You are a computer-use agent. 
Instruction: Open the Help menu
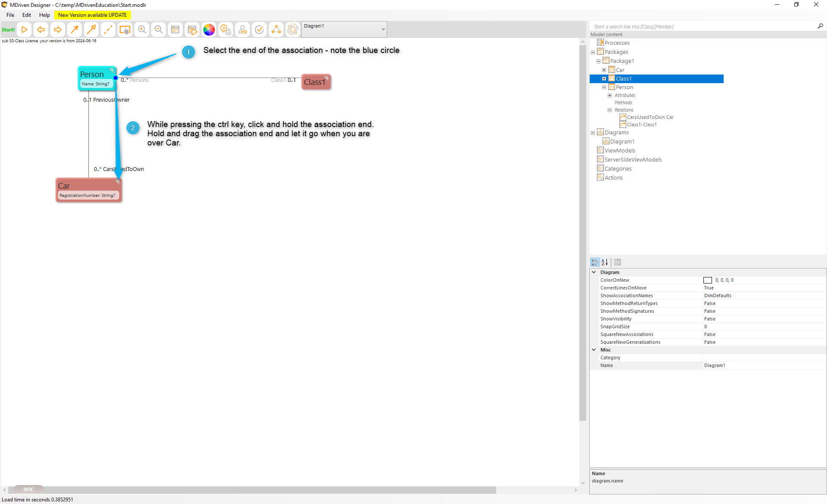44,15
